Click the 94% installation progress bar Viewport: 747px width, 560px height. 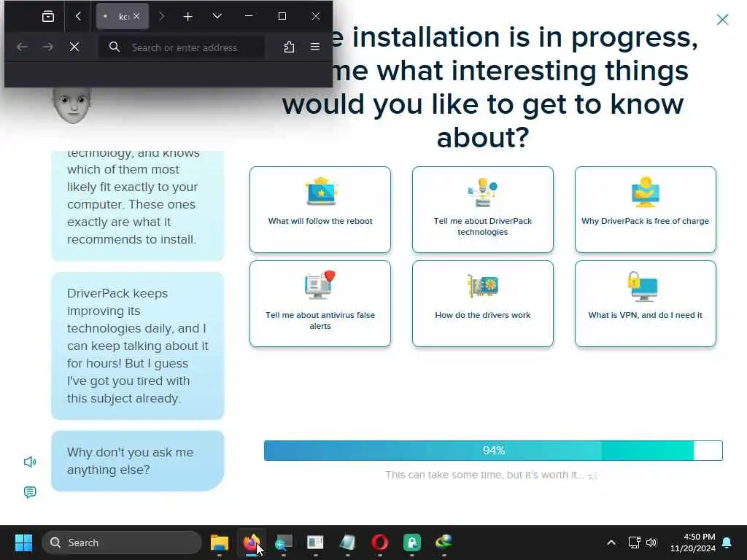(493, 451)
